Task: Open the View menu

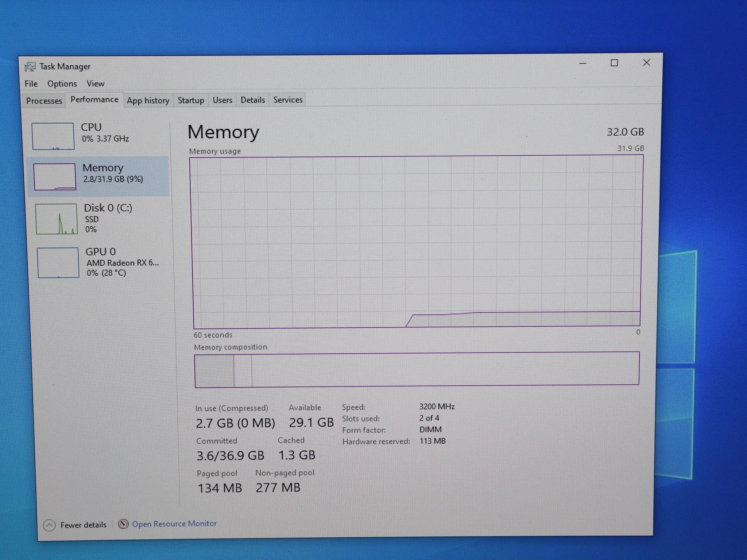Action: [x=96, y=84]
